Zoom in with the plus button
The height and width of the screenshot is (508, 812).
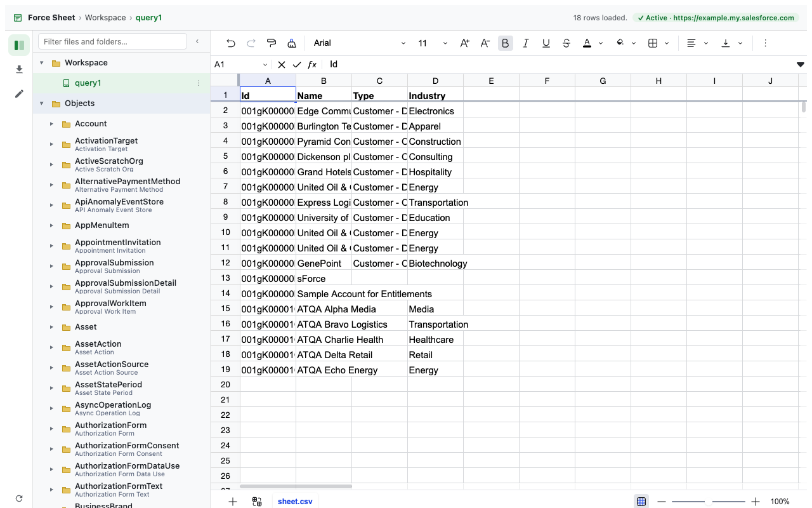tap(756, 502)
